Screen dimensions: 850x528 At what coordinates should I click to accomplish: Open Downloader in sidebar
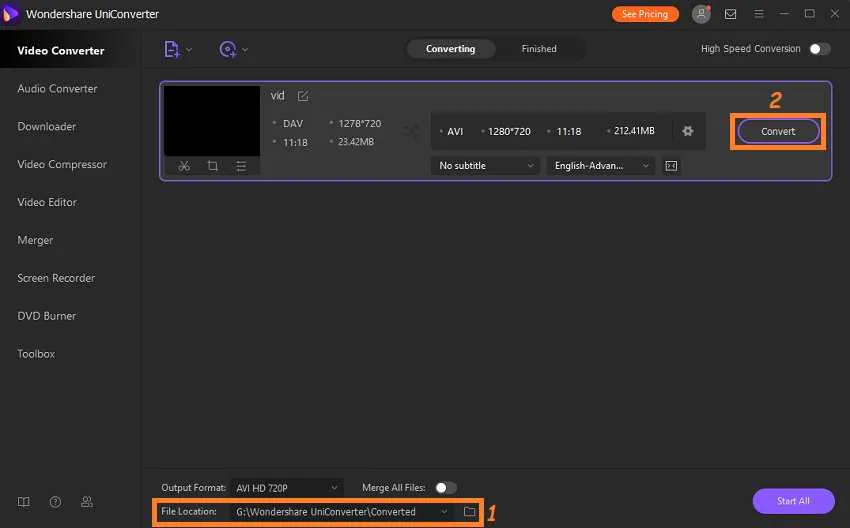click(x=47, y=126)
